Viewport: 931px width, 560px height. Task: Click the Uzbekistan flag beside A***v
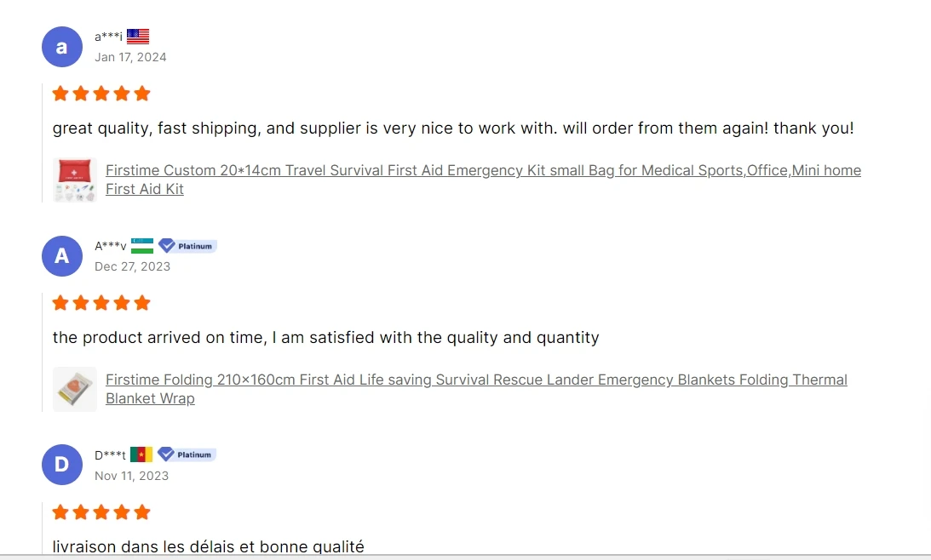point(142,246)
